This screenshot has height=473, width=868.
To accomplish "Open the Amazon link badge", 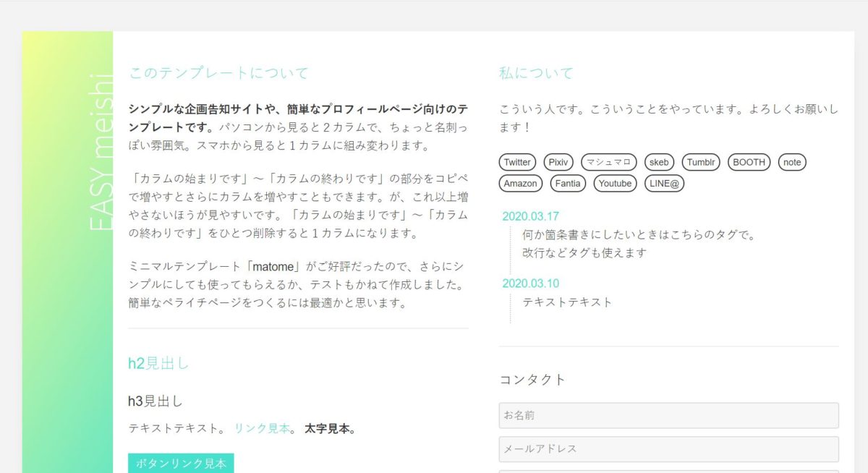I will [x=520, y=183].
